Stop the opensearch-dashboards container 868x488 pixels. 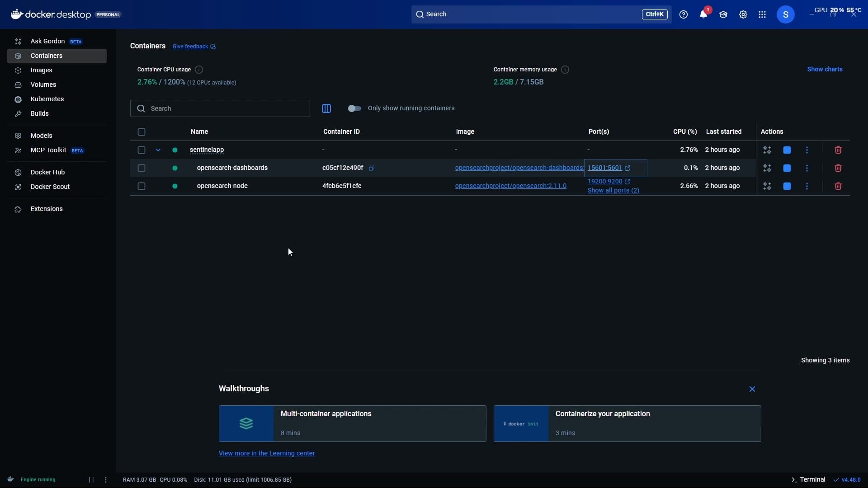(787, 168)
